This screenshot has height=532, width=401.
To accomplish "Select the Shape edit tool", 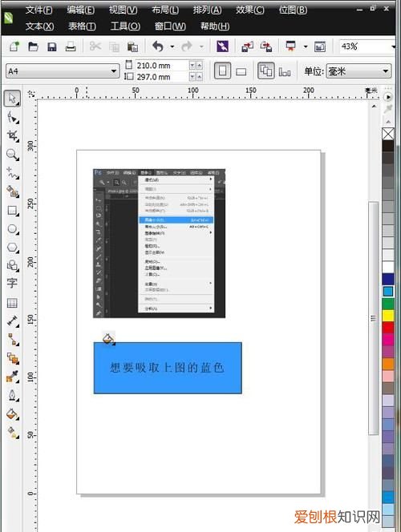I will pos(13,118).
